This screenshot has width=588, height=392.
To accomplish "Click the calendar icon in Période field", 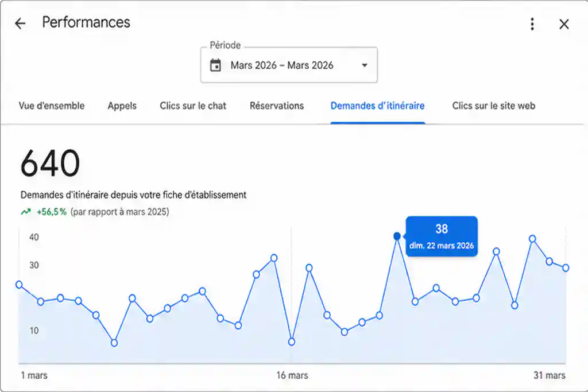I will click(215, 65).
